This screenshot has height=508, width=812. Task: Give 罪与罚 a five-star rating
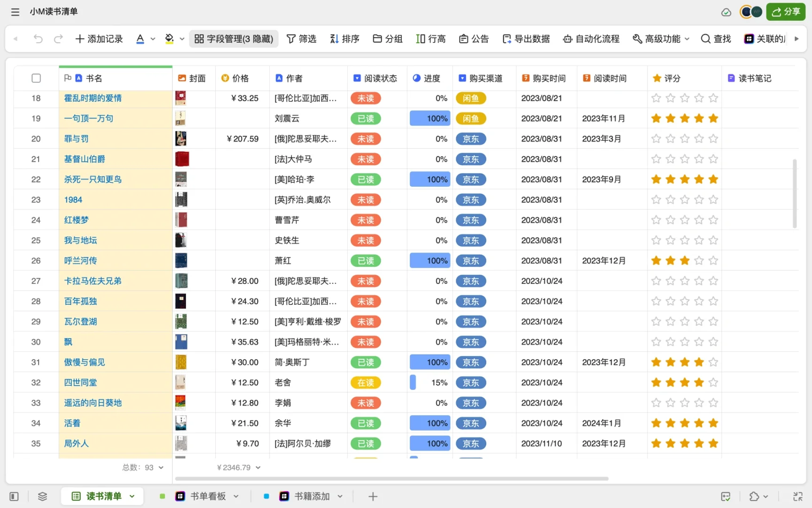coord(713,138)
